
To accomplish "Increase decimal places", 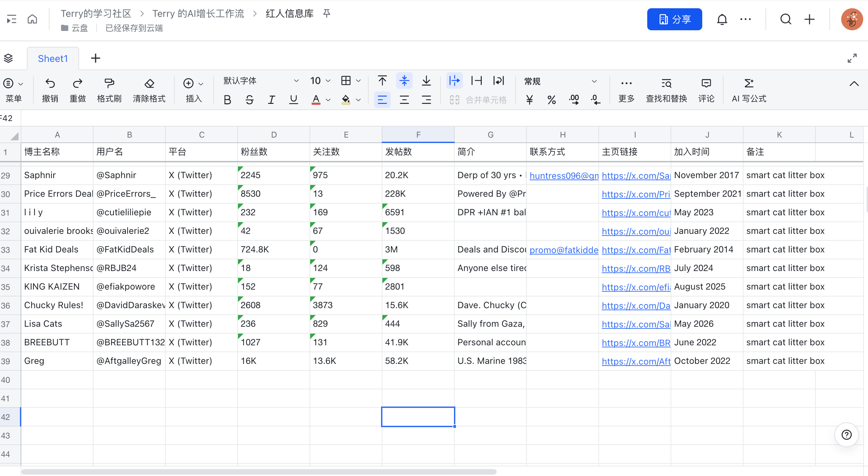I will (x=574, y=100).
